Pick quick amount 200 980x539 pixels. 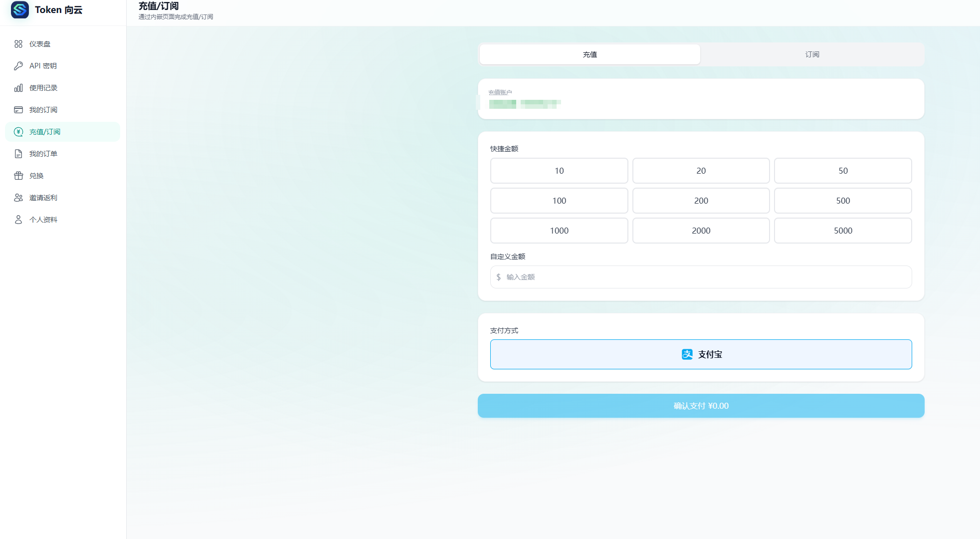[x=701, y=201]
